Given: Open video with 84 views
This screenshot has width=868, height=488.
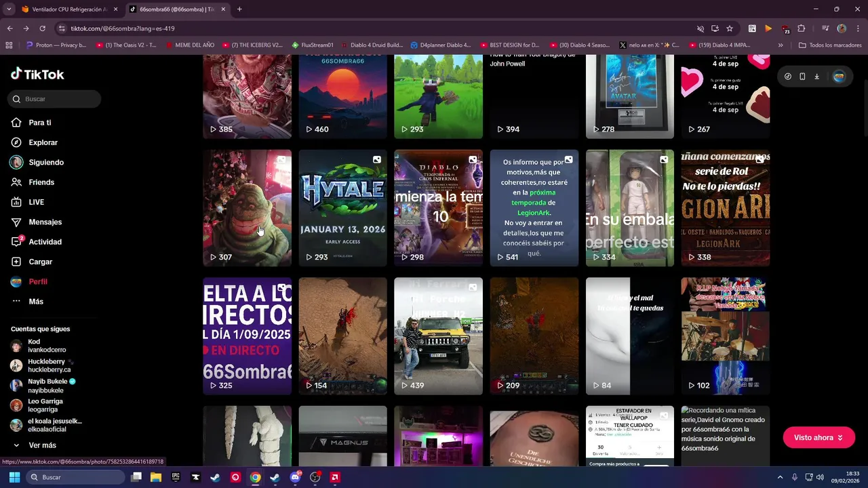Looking at the screenshot, I should pos(629,336).
